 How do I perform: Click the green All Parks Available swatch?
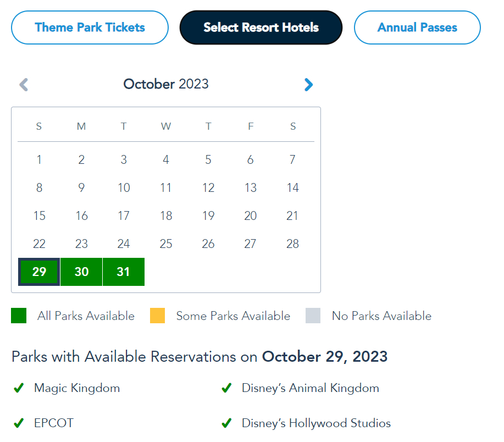[x=19, y=316]
